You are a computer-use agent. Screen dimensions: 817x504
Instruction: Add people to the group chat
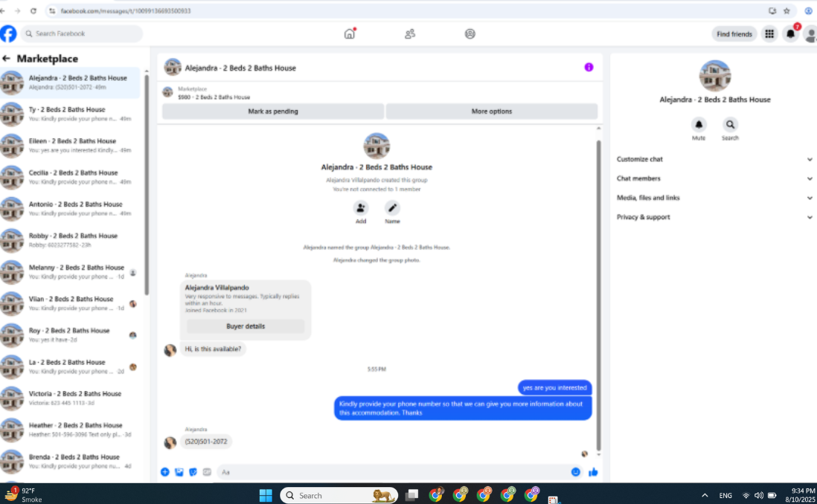tap(361, 207)
